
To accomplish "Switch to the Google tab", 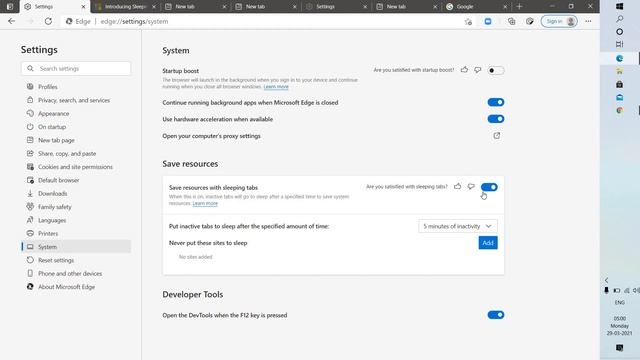I will point(476,7).
